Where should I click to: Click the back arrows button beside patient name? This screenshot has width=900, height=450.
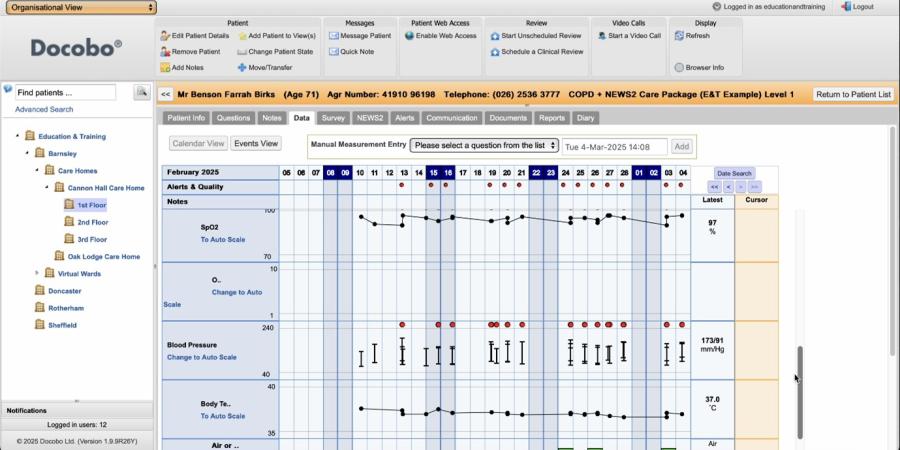click(x=165, y=94)
